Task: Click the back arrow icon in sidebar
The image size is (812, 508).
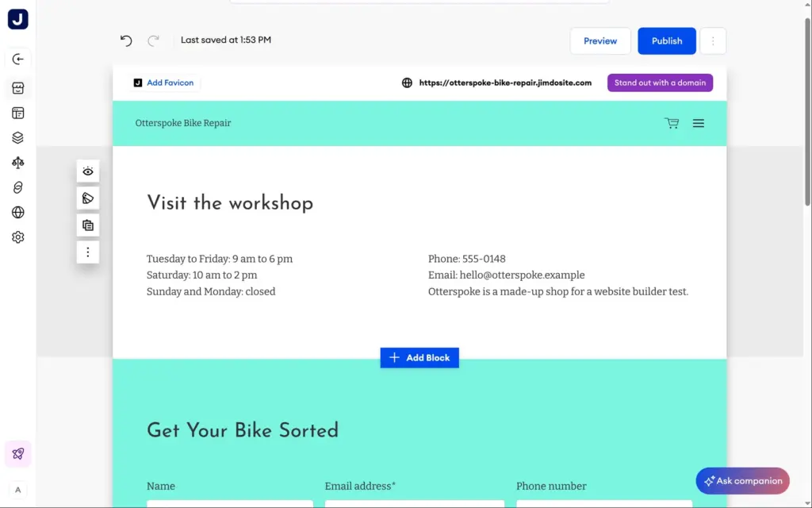Action: pyautogui.click(x=18, y=59)
